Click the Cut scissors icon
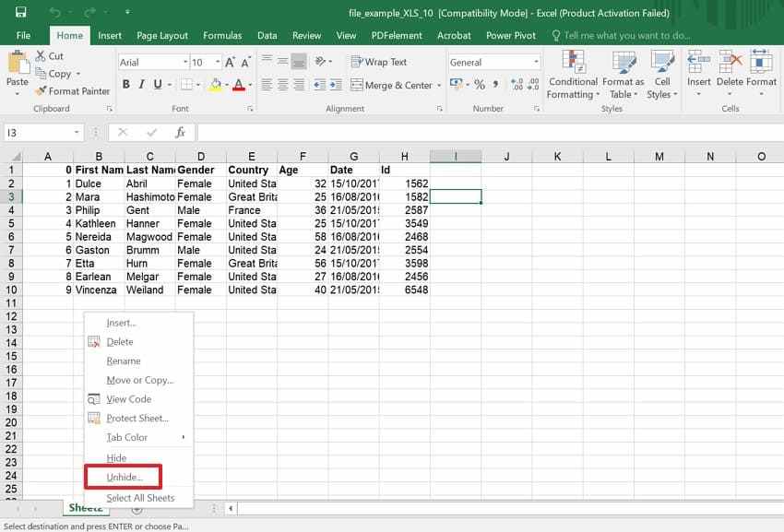 point(41,56)
